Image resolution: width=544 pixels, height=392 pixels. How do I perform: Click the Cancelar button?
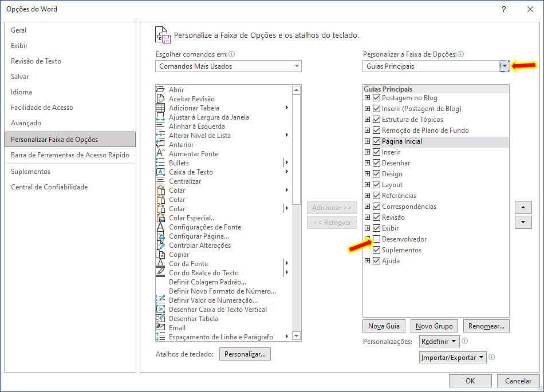tap(518, 381)
